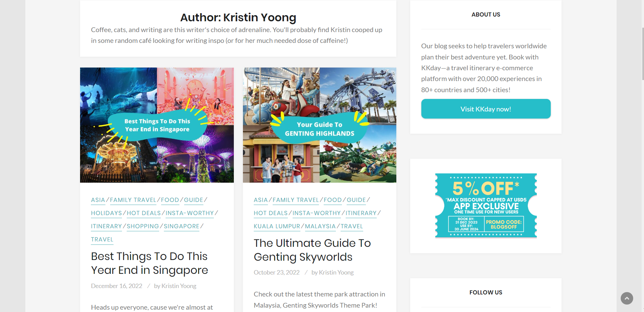Click the October 23, 2022 post date
This screenshot has height=312, width=644.
(276, 272)
